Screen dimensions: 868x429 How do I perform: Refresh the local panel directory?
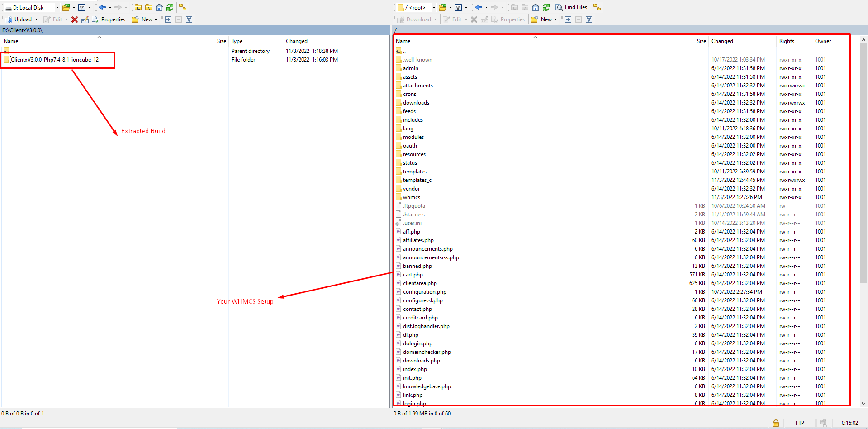tap(170, 7)
